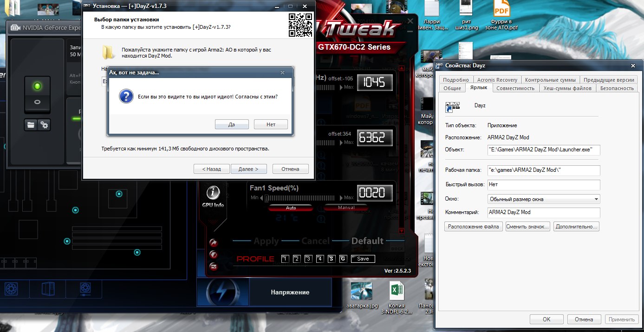
Task: Click the Объект target path field
Action: (544, 150)
